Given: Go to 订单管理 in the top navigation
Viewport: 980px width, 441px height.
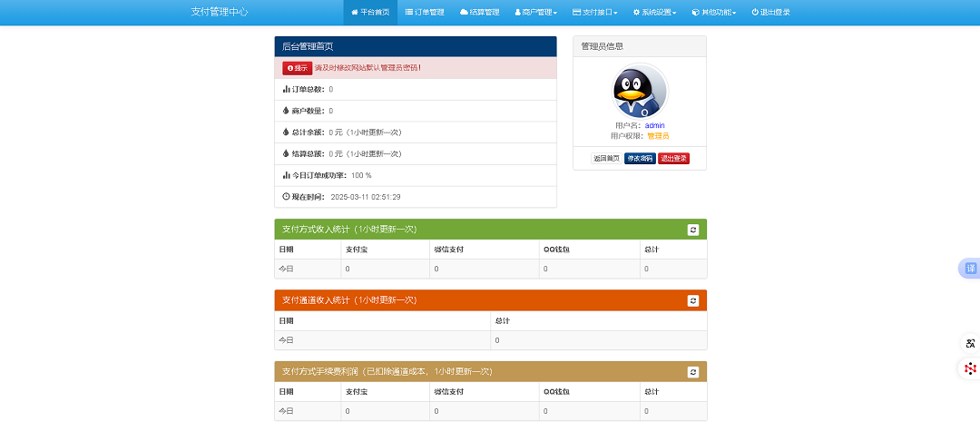Looking at the screenshot, I should coord(425,13).
